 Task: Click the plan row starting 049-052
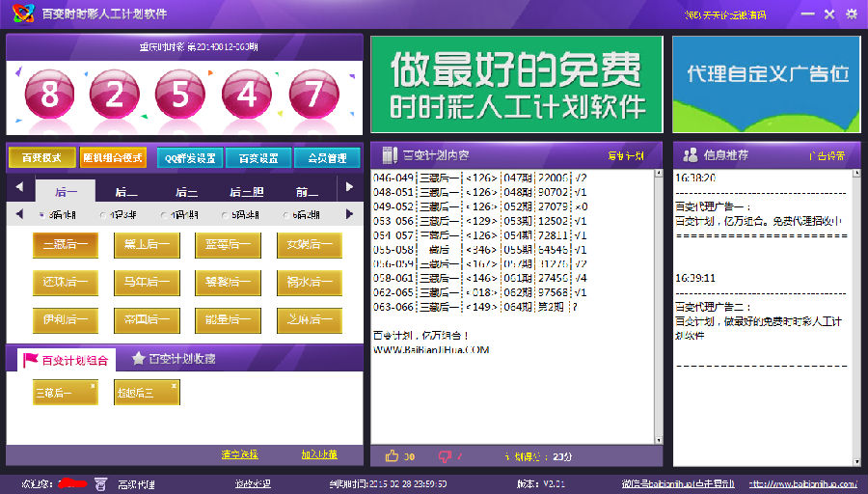pyautogui.click(x=480, y=206)
